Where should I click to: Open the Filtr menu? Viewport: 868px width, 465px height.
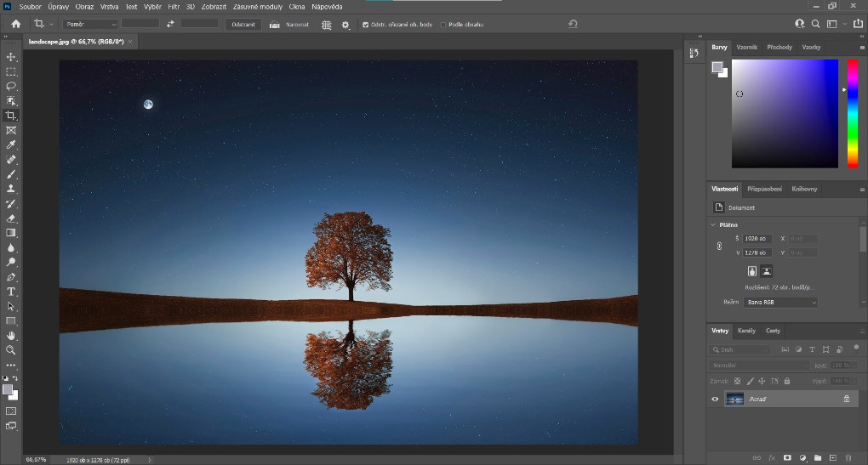pos(173,6)
